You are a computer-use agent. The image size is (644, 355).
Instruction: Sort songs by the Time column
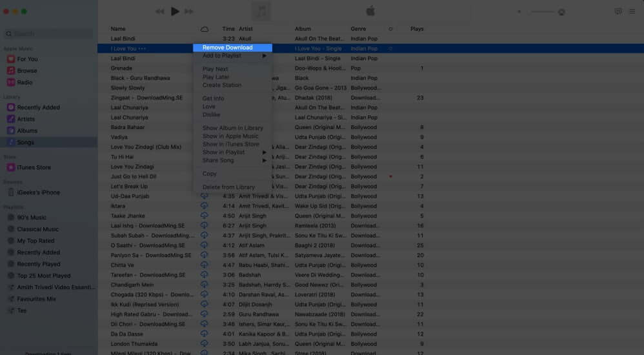[228, 29]
